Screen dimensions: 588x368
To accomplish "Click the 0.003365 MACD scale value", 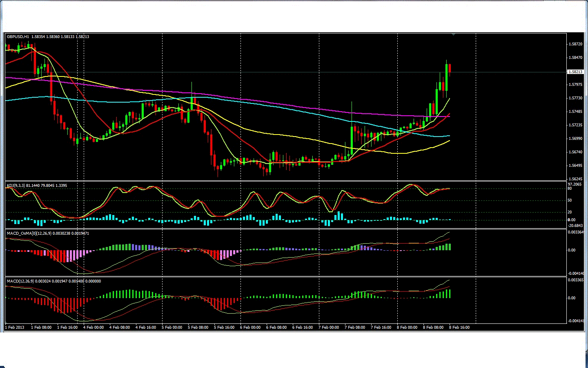I will [x=577, y=280].
